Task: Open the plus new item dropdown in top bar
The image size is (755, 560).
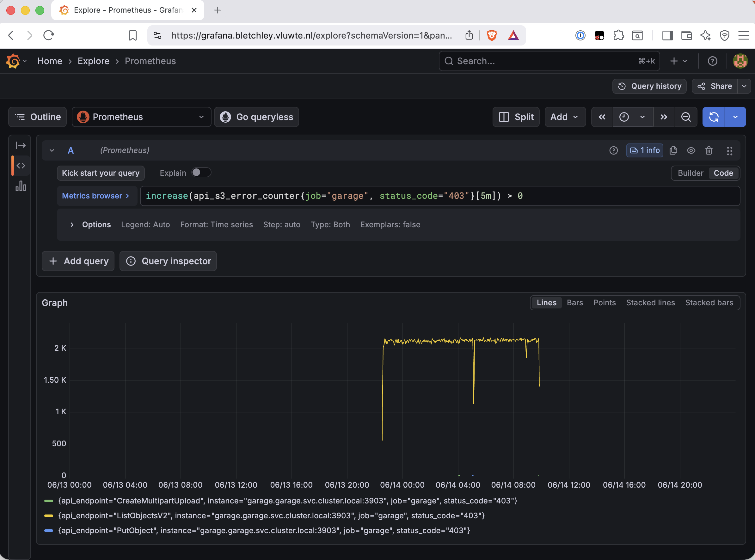Action: click(x=679, y=61)
